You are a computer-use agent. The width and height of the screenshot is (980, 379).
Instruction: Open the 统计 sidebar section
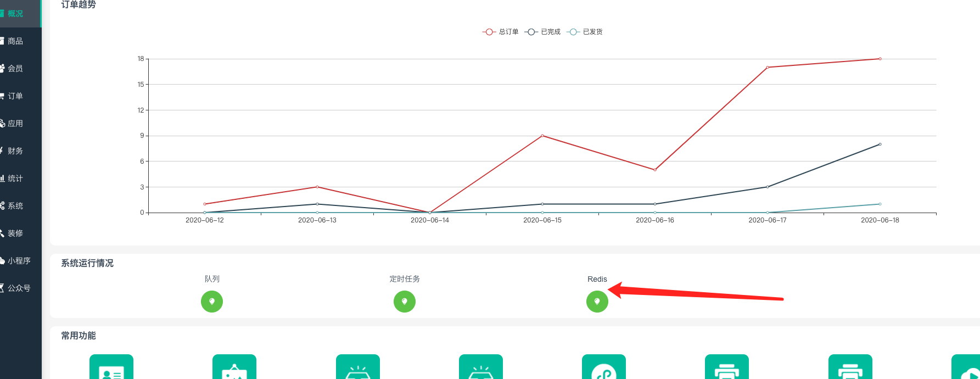point(15,179)
